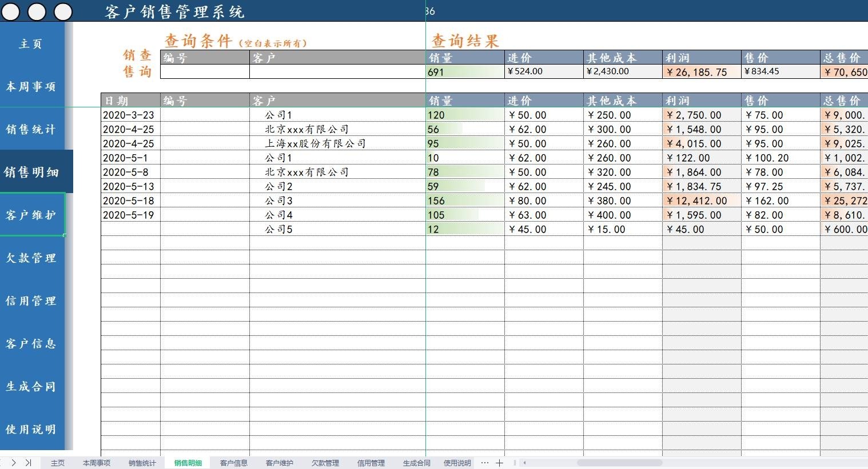The width and height of the screenshot is (868, 469).
Task: Open 销售统计 from the sidebar
Action: pos(32,129)
